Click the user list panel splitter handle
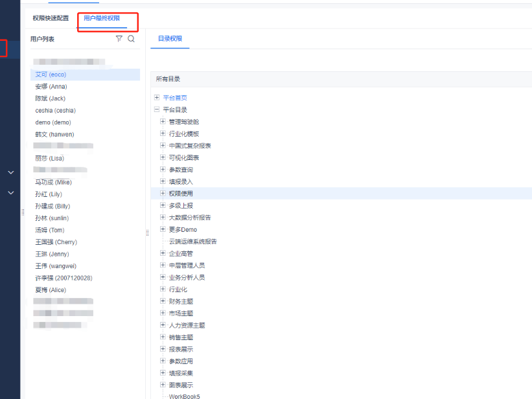 148,233
